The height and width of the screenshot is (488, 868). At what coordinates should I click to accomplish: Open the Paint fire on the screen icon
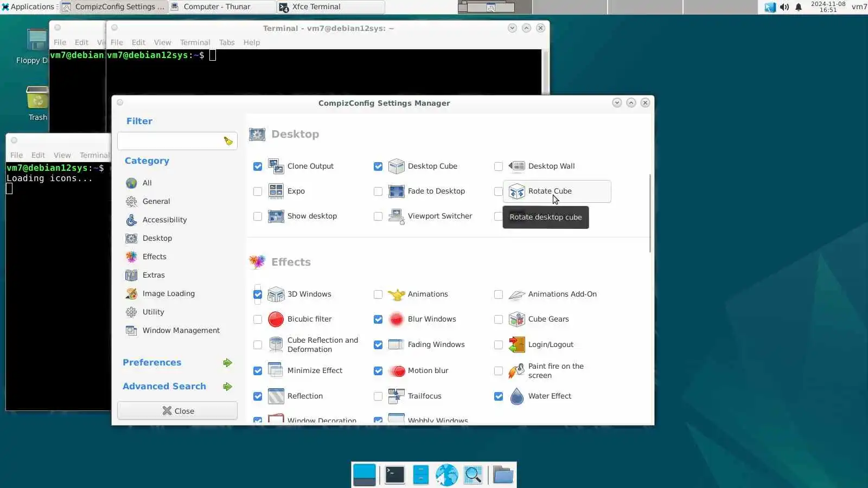pos(517,371)
